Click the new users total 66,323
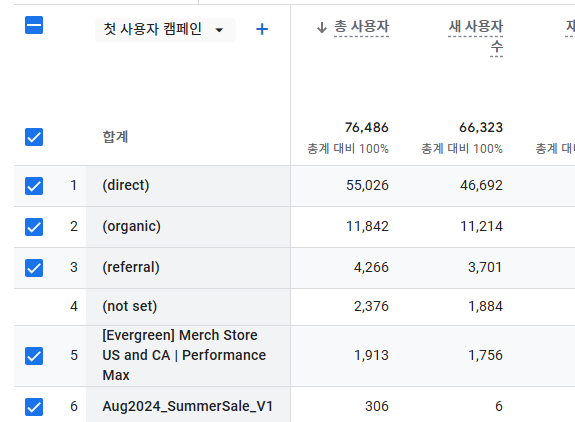Image resolution: width=575 pixels, height=422 pixels. click(x=481, y=128)
